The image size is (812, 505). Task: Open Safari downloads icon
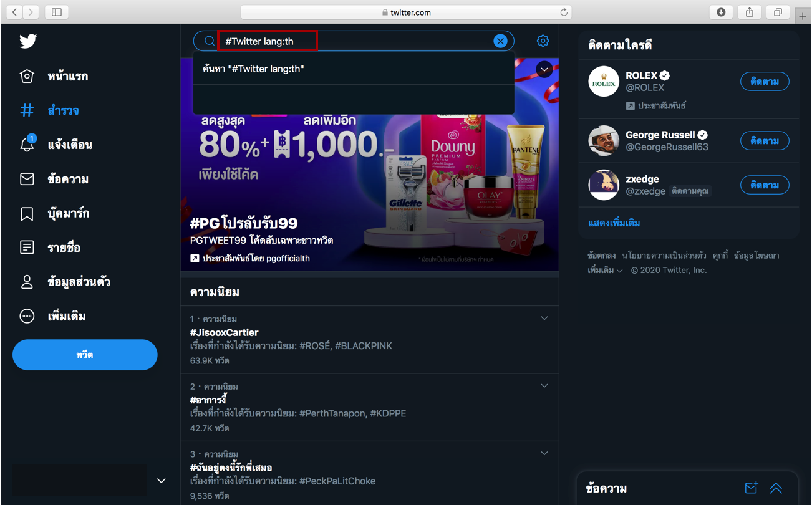pos(721,12)
